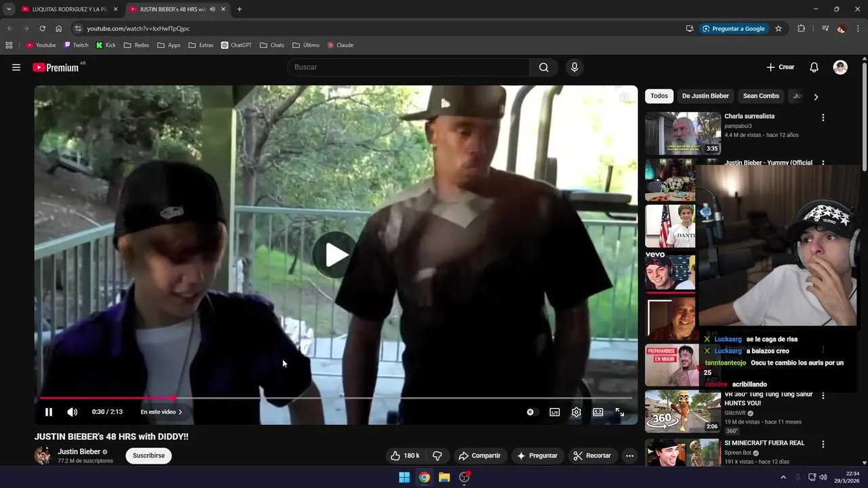The width and height of the screenshot is (868, 488).
Task: Open the YouTube guide hamburger menu
Action: [x=16, y=67]
